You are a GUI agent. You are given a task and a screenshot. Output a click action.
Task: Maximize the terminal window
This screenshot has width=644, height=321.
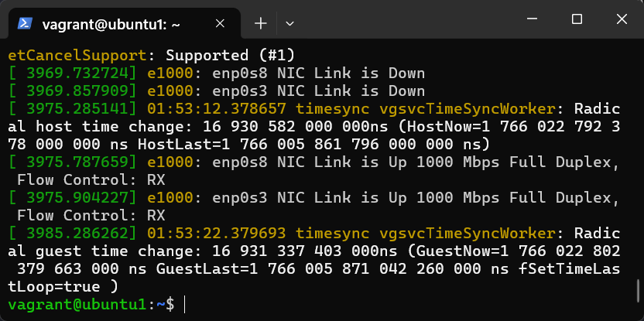(577, 19)
